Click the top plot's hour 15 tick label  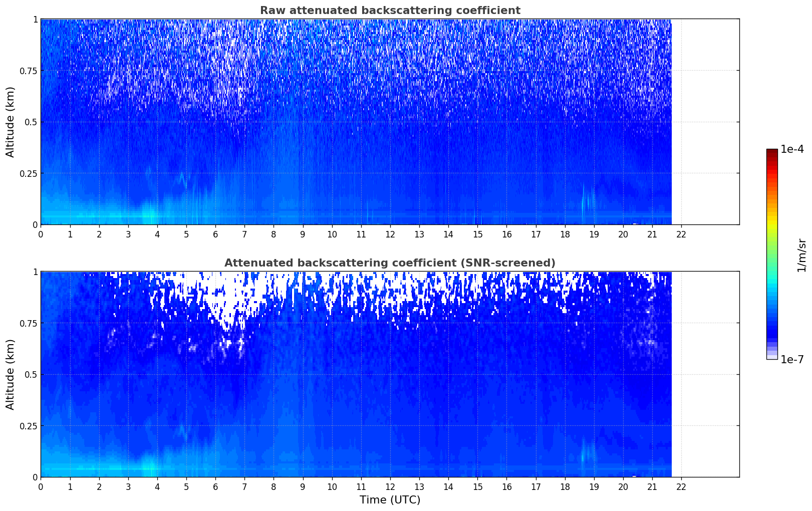tap(477, 234)
